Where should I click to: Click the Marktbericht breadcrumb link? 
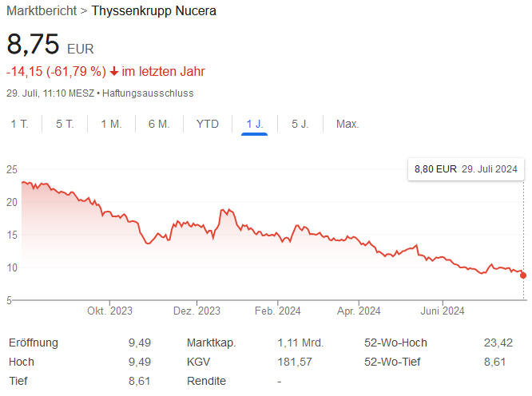(42, 11)
